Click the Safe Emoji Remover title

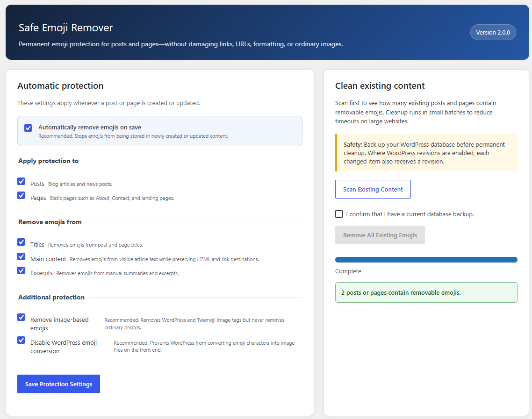click(x=65, y=28)
